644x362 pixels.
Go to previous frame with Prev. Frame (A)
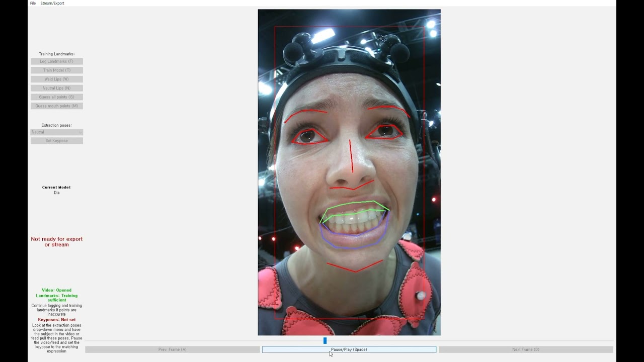pos(173,349)
